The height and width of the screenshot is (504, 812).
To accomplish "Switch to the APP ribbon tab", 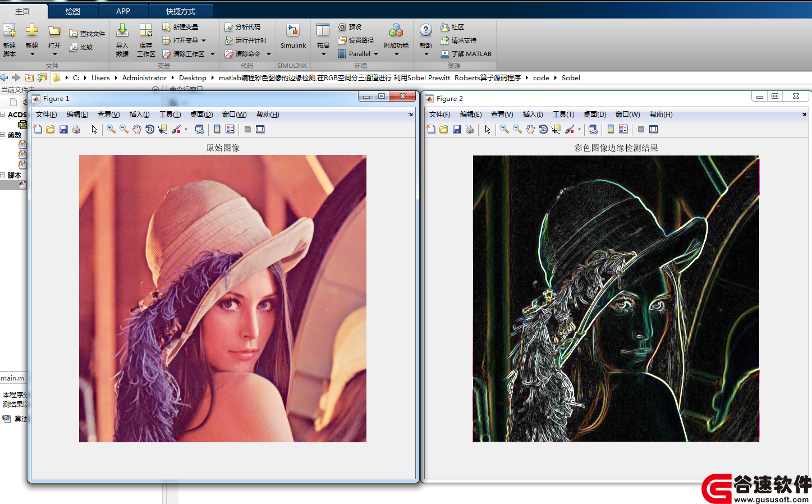I will 123,11.
